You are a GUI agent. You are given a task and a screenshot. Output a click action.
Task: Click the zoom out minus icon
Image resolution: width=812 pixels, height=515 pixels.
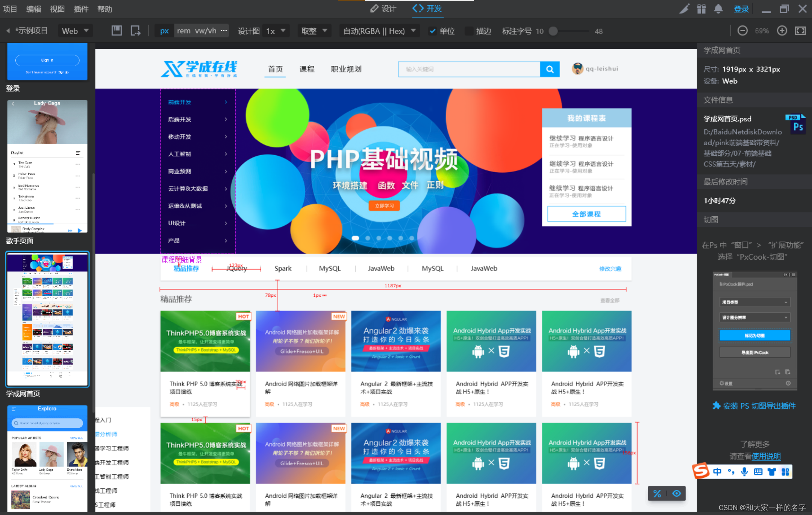742,31
